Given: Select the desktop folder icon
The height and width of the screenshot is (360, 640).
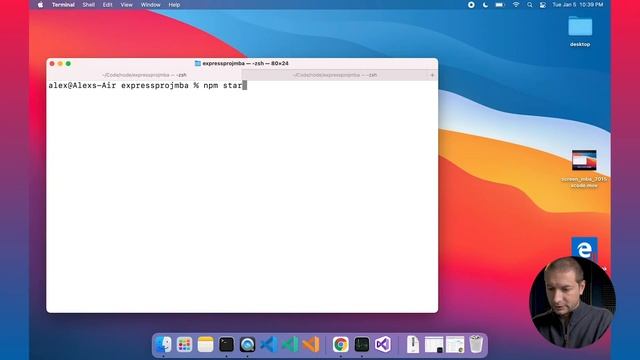Looking at the screenshot, I should 580,27.
